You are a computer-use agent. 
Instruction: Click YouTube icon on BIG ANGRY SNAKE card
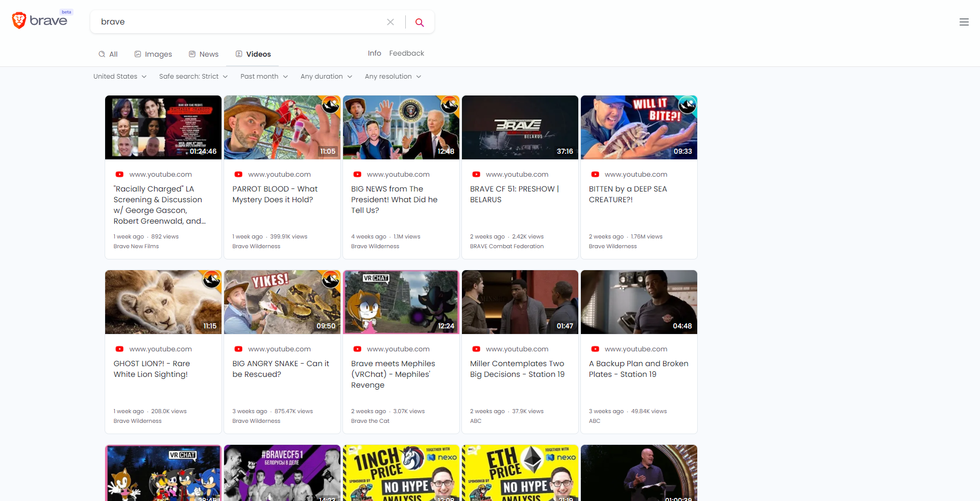pyautogui.click(x=238, y=349)
